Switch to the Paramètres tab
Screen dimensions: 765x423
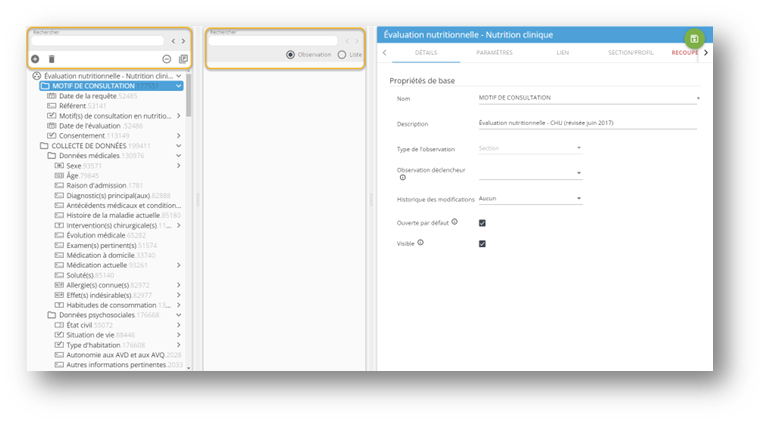(x=495, y=52)
